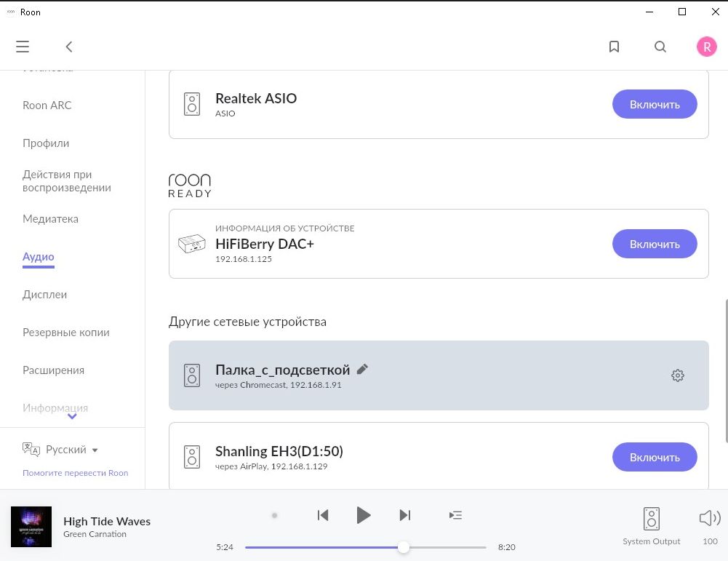Click the track progress slider handle
The image size is (728, 561).
[x=404, y=547]
